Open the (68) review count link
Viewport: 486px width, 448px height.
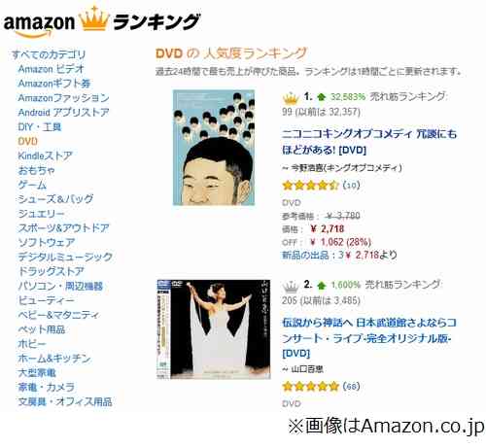(351, 386)
